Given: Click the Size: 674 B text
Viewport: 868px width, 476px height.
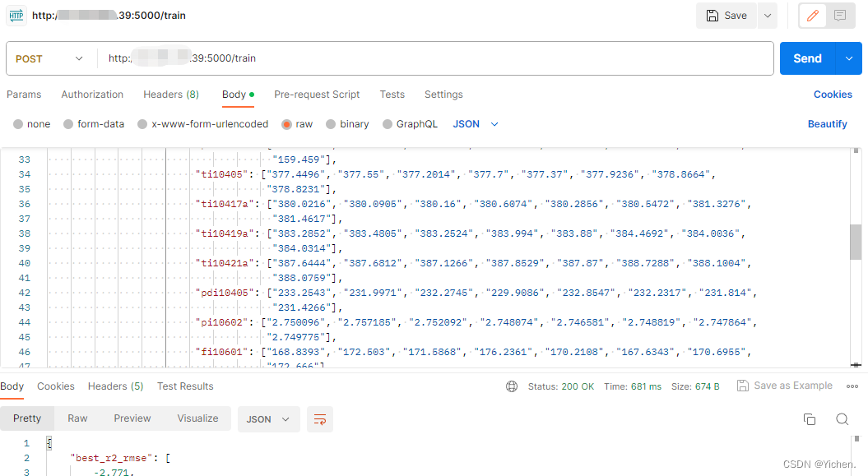Looking at the screenshot, I should [695, 386].
